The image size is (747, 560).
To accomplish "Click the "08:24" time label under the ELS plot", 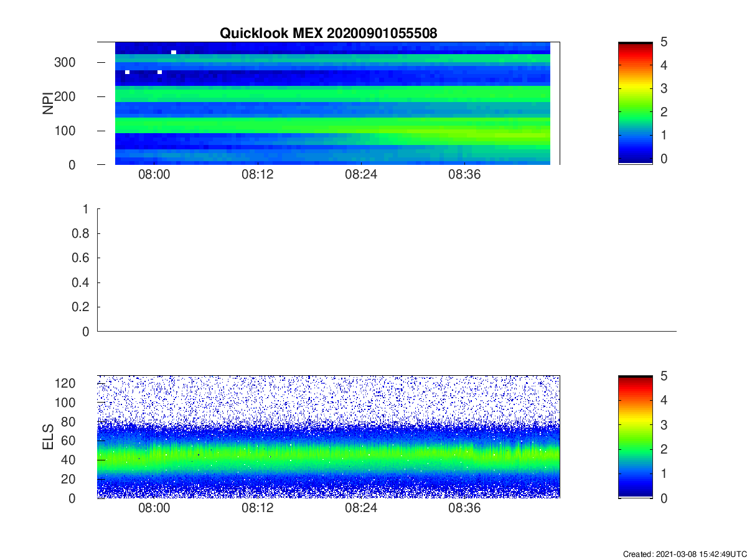I will tap(361, 508).
